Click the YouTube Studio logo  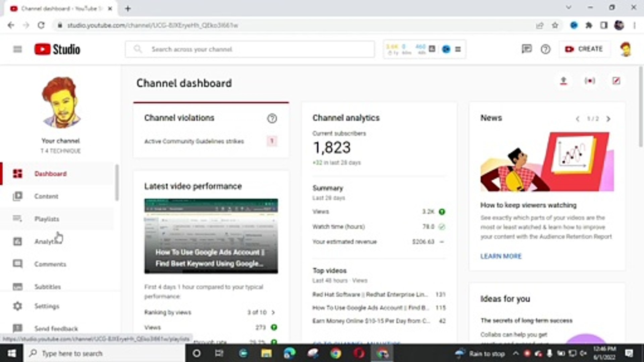(57, 49)
